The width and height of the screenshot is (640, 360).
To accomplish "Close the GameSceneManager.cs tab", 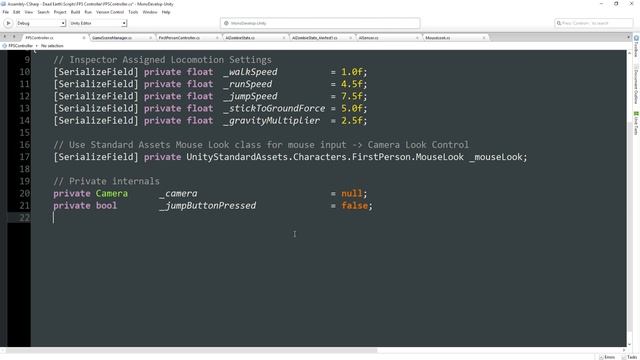I will coord(150,38).
